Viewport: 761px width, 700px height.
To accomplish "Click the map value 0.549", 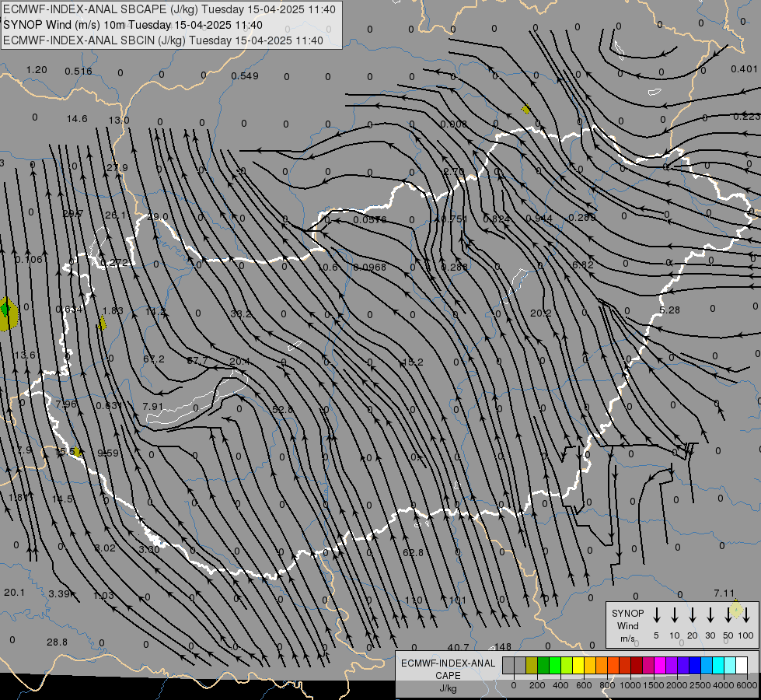I will tap(245, 75).
